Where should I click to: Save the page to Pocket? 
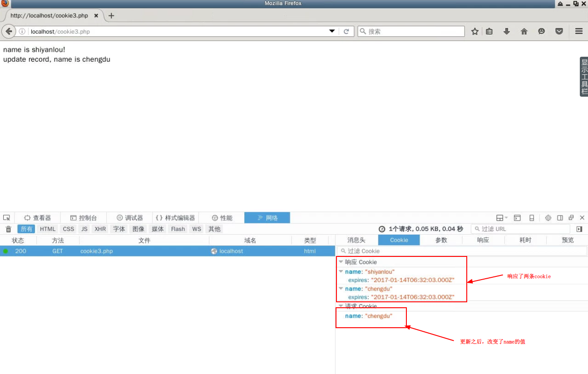(x=559, y=31)
